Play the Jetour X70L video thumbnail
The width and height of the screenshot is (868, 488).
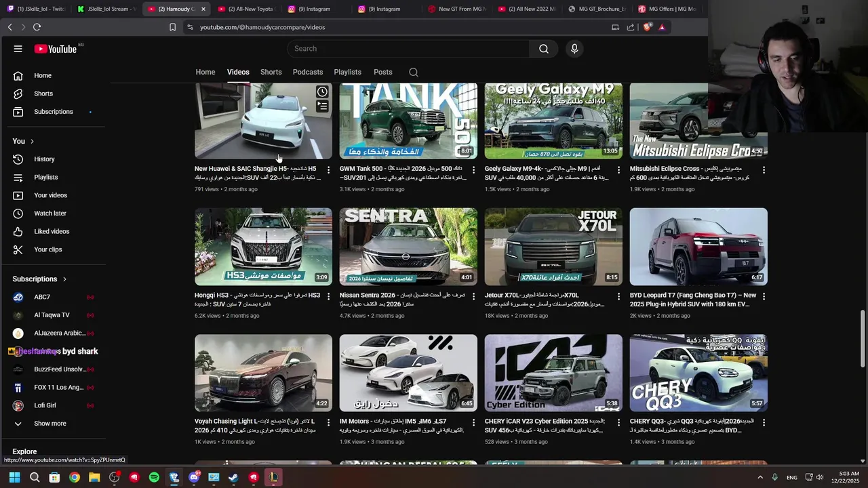tap(553, 247)
